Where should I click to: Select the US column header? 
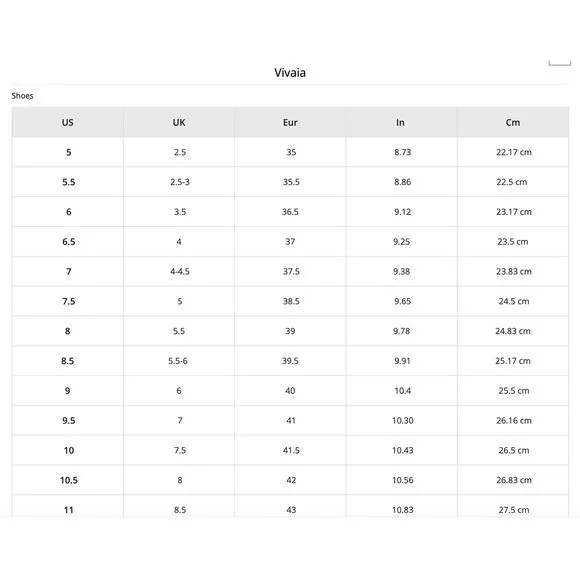point(68,122)
